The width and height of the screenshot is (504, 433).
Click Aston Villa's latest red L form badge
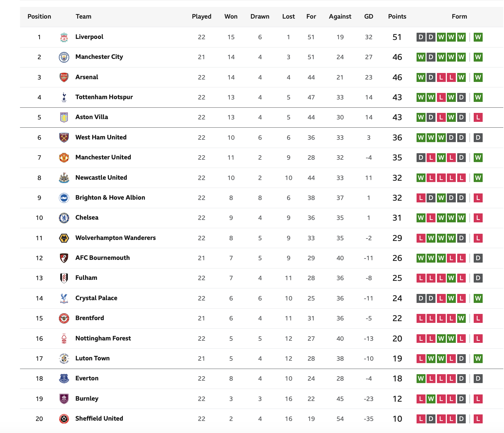click(x=478, y=117)
